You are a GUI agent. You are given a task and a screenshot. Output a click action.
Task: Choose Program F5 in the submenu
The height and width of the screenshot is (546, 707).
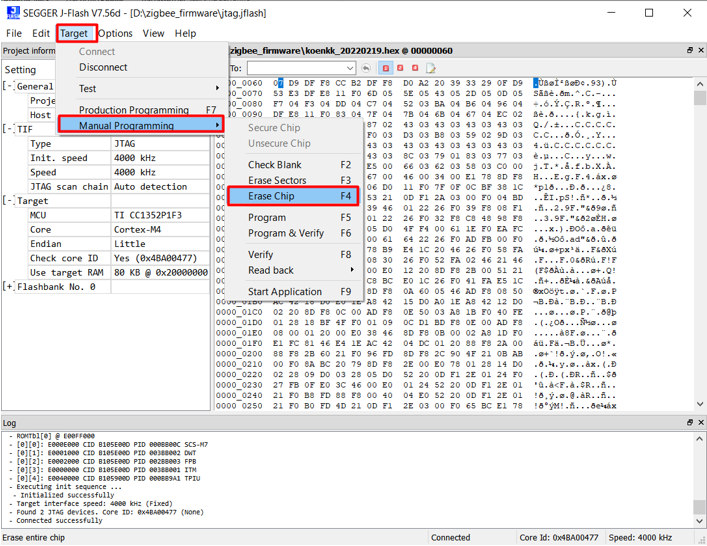tap(293, 217)
